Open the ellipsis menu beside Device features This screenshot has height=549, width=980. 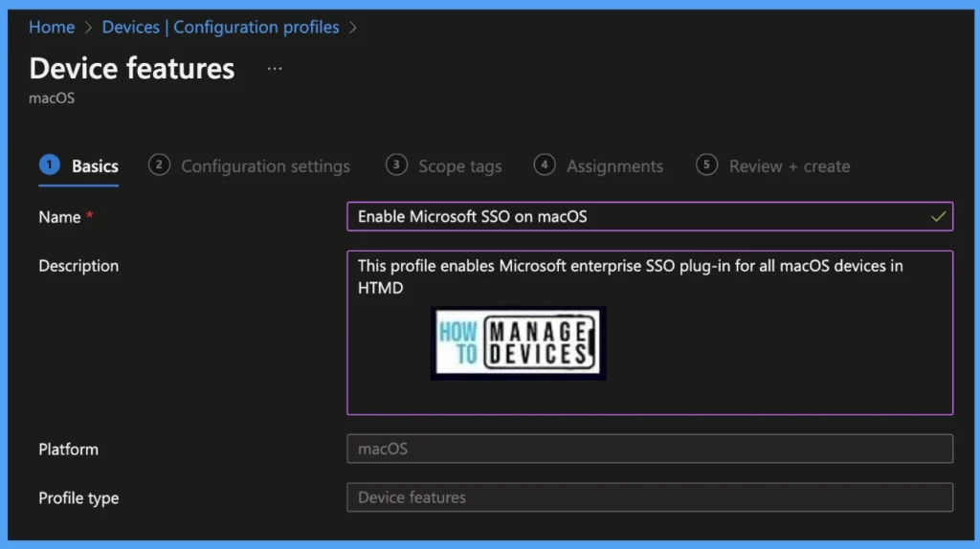(275, 69)
